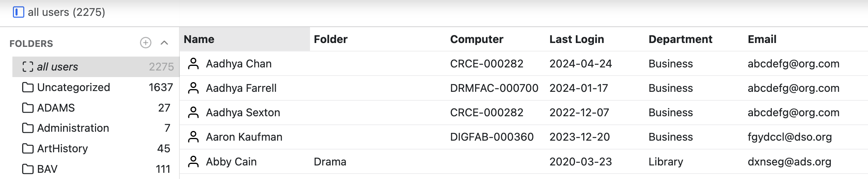
Task: Add a new folder with plus icon
Action: point(146,43)
